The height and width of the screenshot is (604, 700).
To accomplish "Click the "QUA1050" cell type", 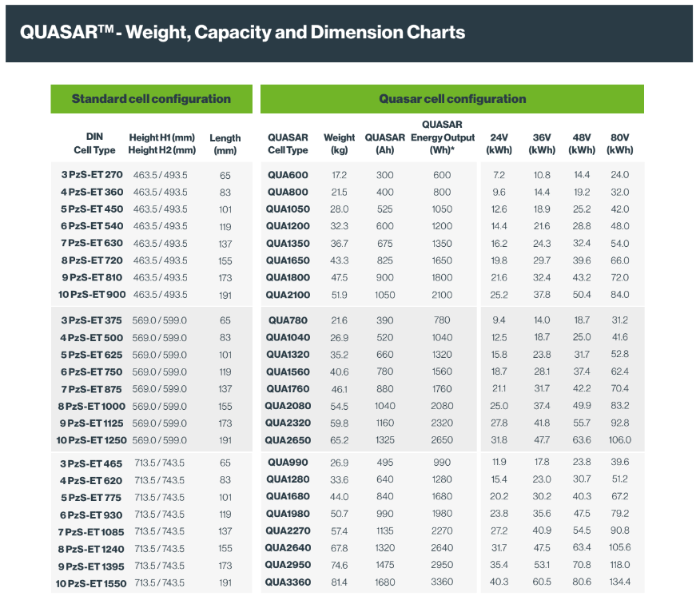I will point(288,209).
